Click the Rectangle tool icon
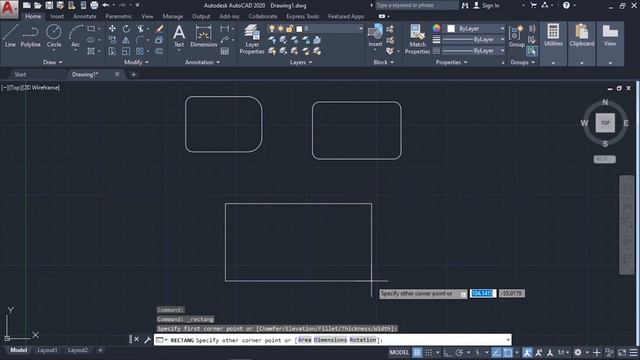Viewport: 640px width, 360px height. 91,29
